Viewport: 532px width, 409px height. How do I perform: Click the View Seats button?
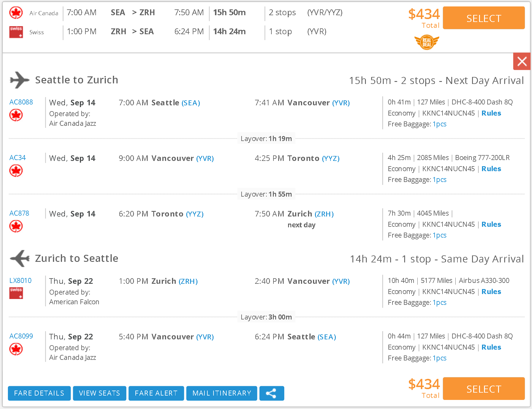coord(99,393)
